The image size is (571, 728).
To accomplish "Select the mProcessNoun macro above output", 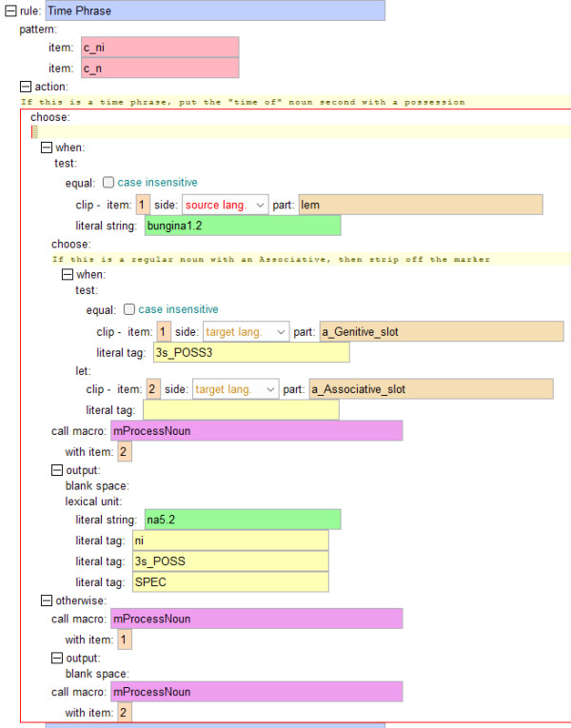I will pyautogui.click(x=257, y=431).
